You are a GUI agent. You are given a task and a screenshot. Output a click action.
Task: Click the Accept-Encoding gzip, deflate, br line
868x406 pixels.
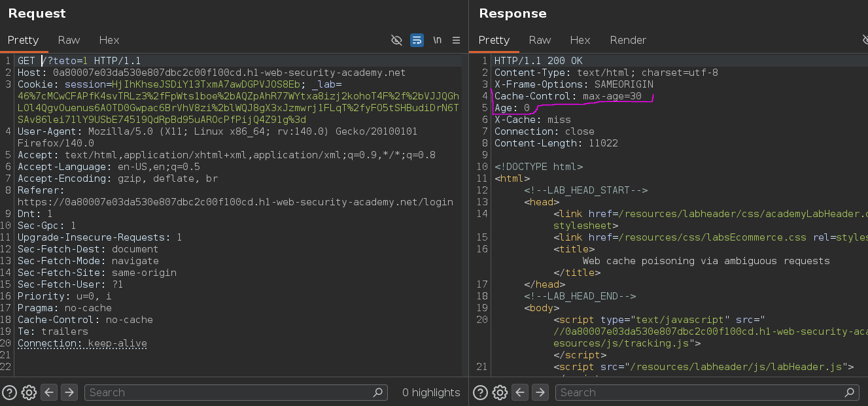pyautogui.click(x=118, y=178)
